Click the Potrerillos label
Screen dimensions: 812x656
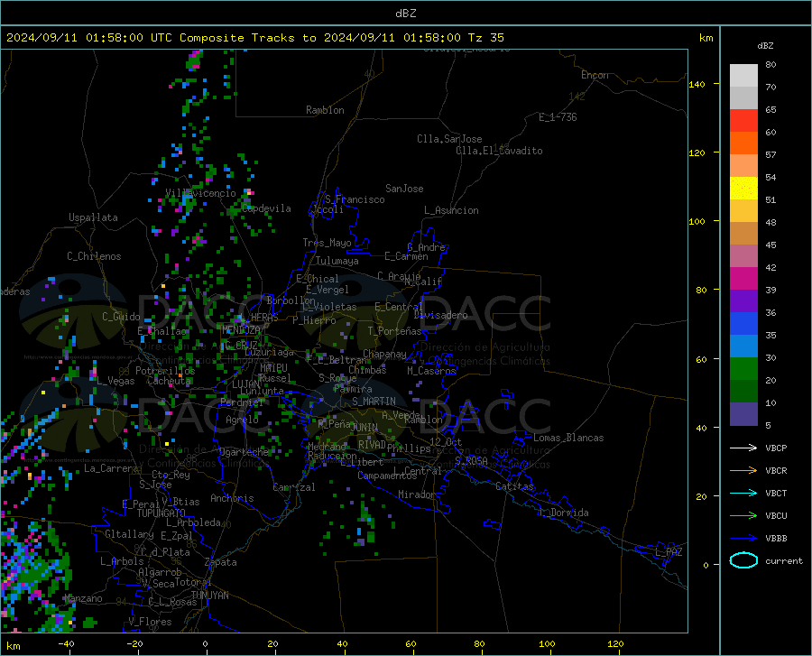165,371
